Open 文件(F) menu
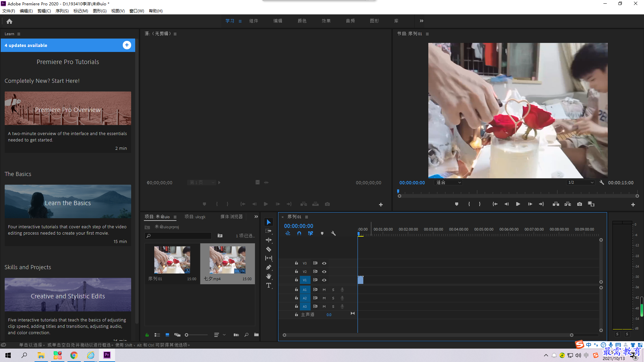This screenshot has width=644, height=362. (9, 11)
